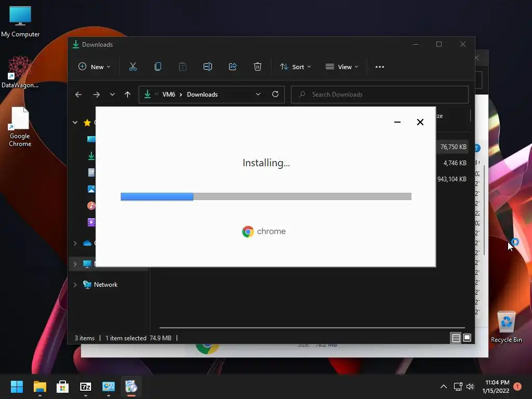Viewport: 532px width, 399px height.
Task: Open 7-Zip from the taskbar
Action: pyautogui.click(x=86, y=387)
